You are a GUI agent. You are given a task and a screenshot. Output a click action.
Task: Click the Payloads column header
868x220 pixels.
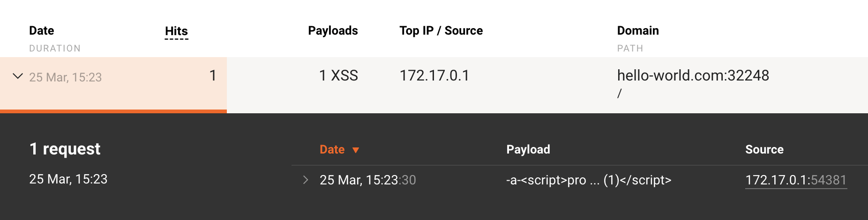coord(333,31)
